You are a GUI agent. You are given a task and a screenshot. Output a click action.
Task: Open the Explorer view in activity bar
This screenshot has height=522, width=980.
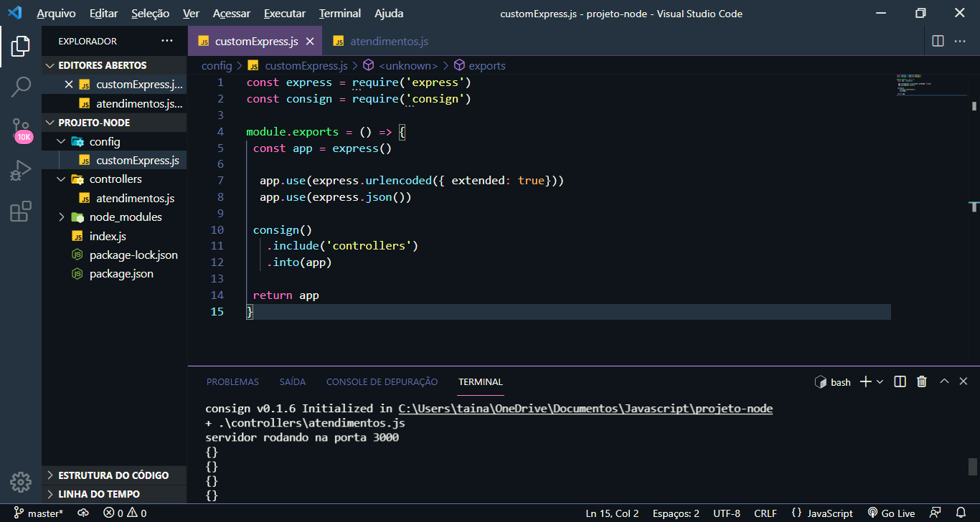(21, 46)
